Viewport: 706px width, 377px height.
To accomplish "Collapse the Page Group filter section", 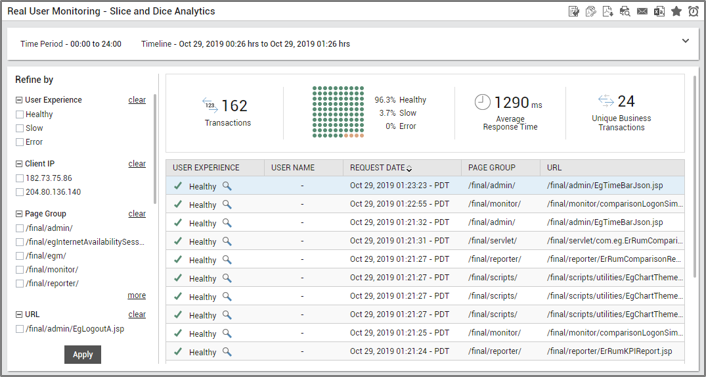I will [x=19, y=214].
